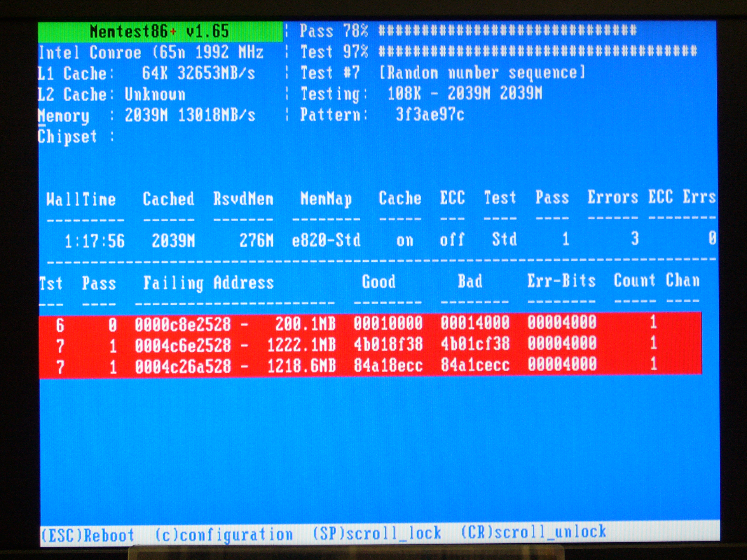The width and height of the screenshot is (747, 560).
Task: Click the ECC Errs column header
Action: pos(682,197)
